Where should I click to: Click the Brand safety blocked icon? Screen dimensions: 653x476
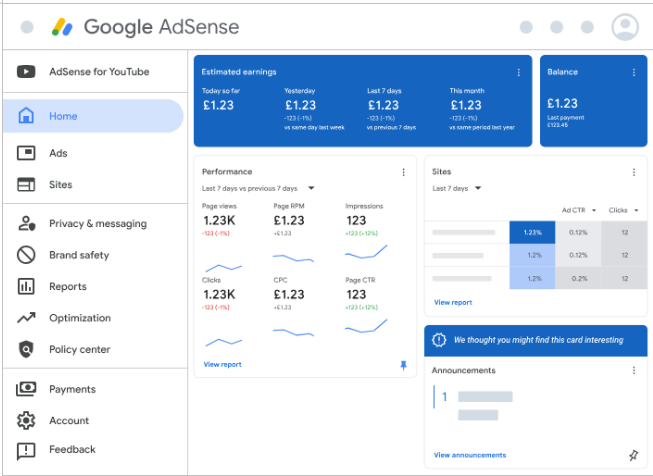pos(26,255)
